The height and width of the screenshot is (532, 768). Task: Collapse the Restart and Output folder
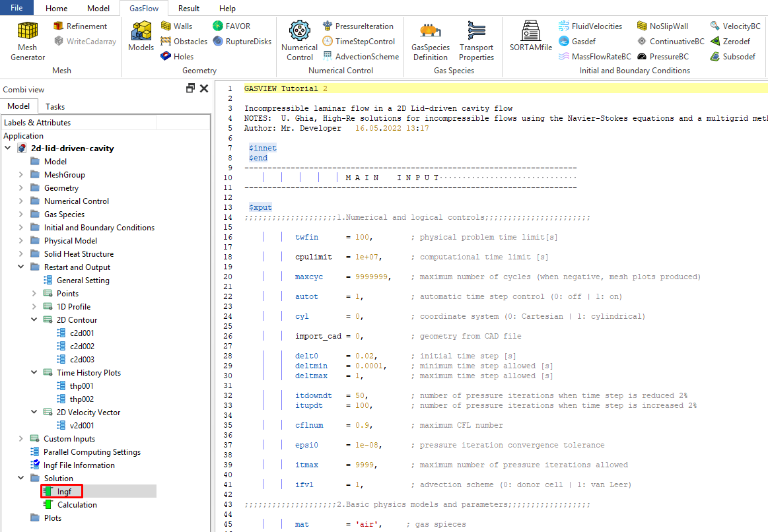[20, 267]
